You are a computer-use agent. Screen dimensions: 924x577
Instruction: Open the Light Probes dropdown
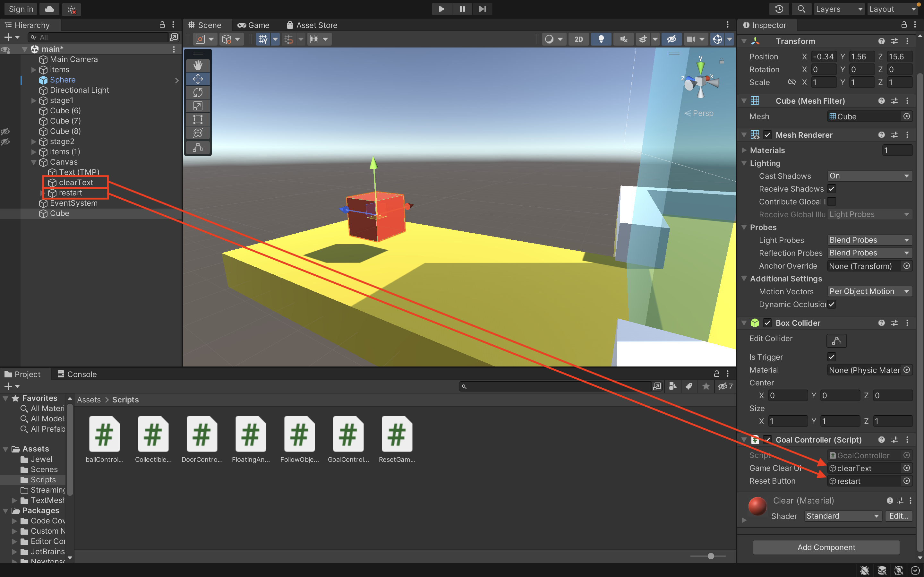click(869, 240)
